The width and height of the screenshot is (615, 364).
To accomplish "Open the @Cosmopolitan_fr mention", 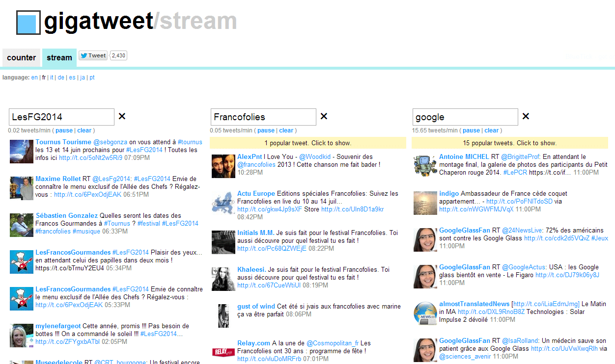I will pos(333,343).
